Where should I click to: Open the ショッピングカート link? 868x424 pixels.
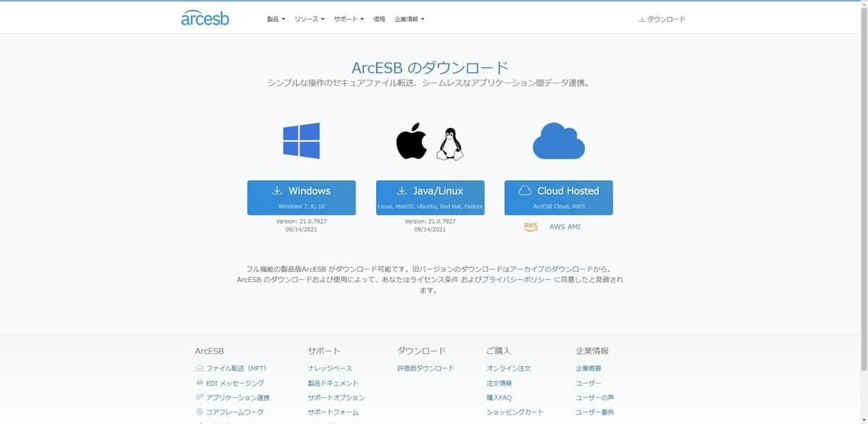(x=515, y=412)
